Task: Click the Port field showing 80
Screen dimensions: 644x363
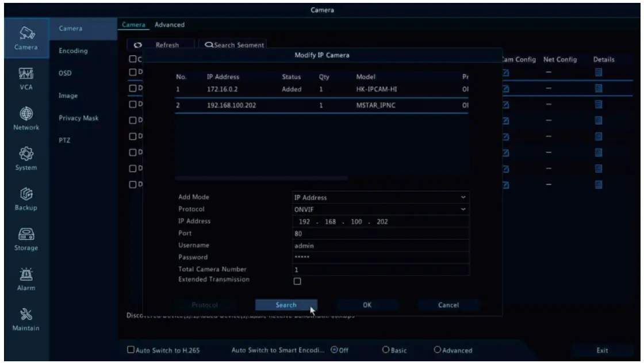Action: coord(380,234)
